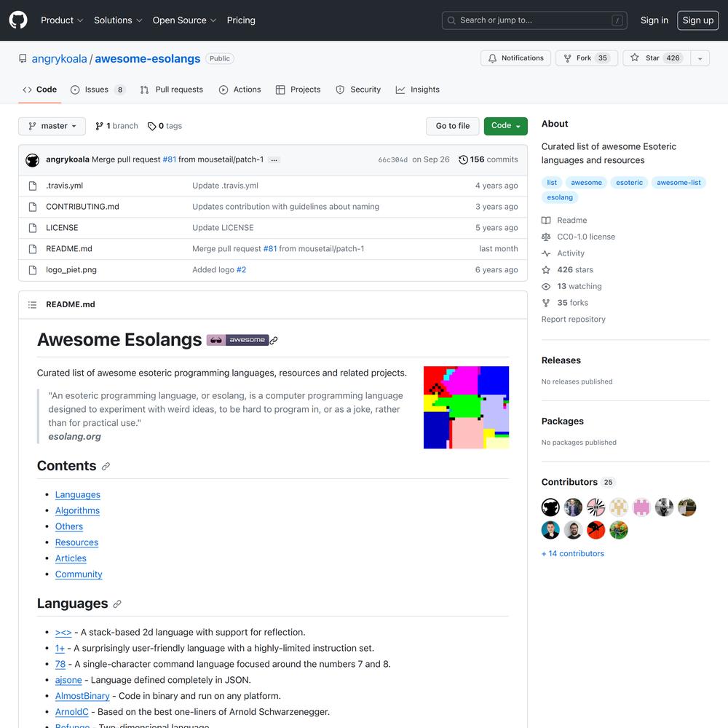Open the pull request #81 link in commit header
The width and height of the screenshot is (728, 728).
point(170,159)
